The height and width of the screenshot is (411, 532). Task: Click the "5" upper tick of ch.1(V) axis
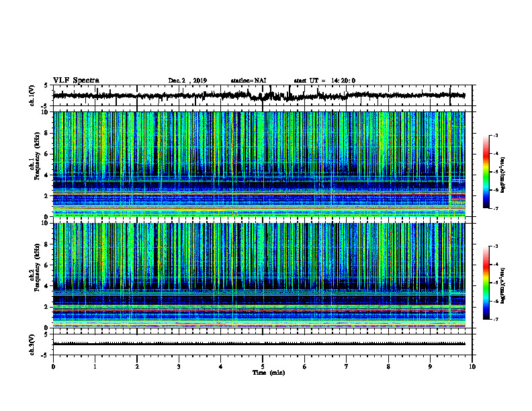[46, 86]
